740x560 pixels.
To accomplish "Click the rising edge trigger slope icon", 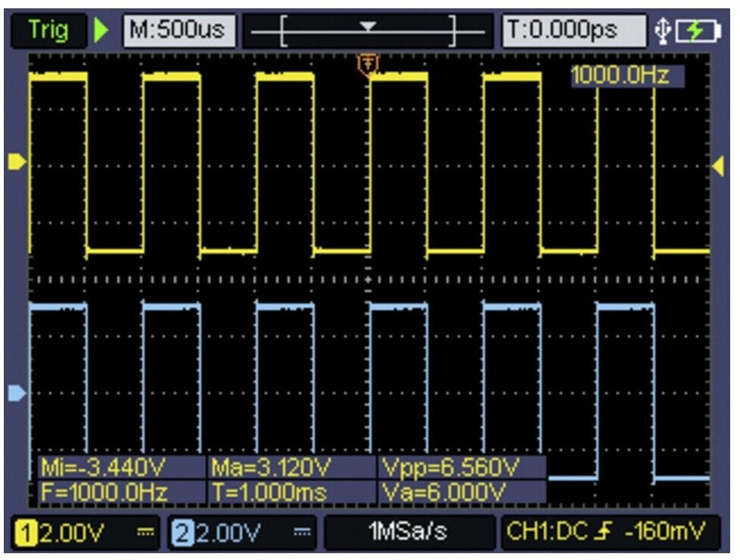I will tap(605, 531).
